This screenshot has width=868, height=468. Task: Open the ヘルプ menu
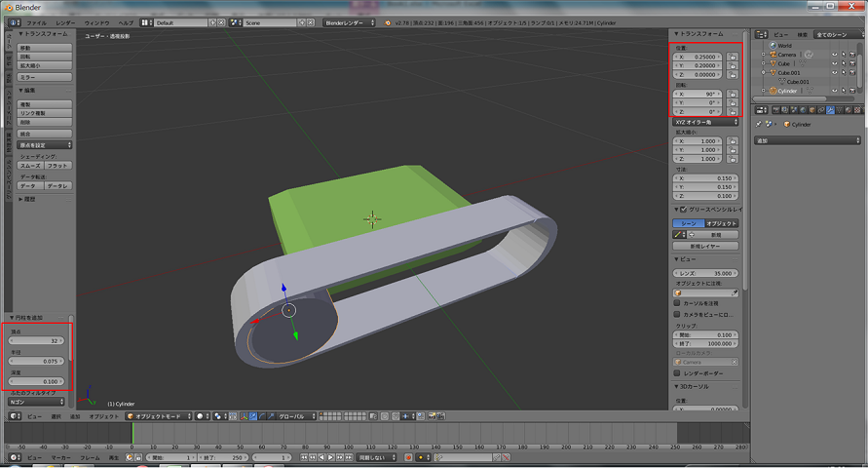pyautogui.click(x=126, y=21)
